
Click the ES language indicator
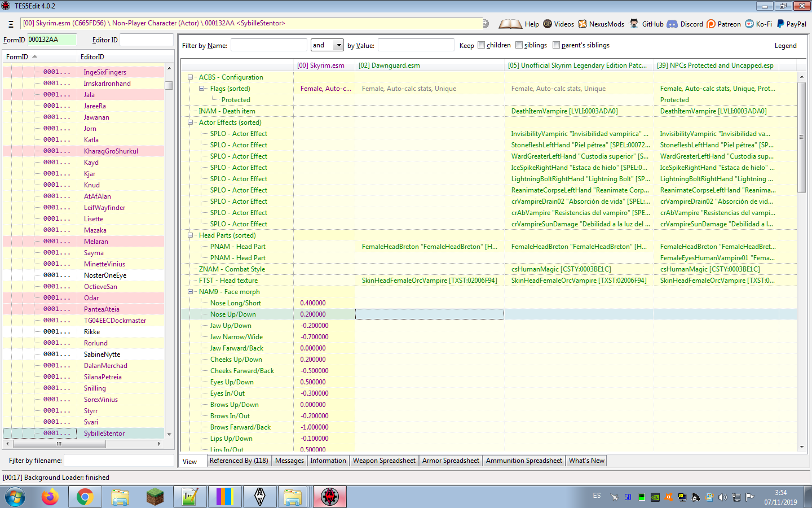coord(597,496)
